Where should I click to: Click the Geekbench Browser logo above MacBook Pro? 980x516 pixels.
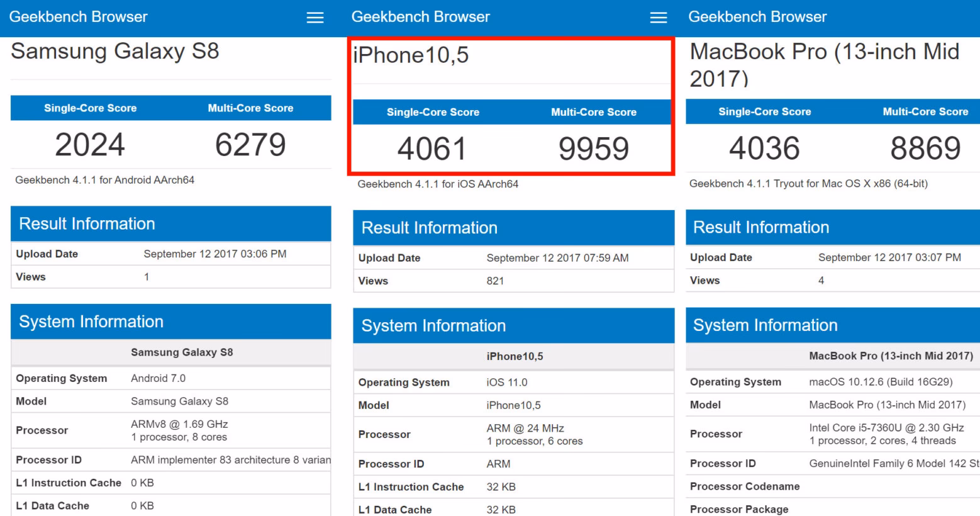(757, 16)
